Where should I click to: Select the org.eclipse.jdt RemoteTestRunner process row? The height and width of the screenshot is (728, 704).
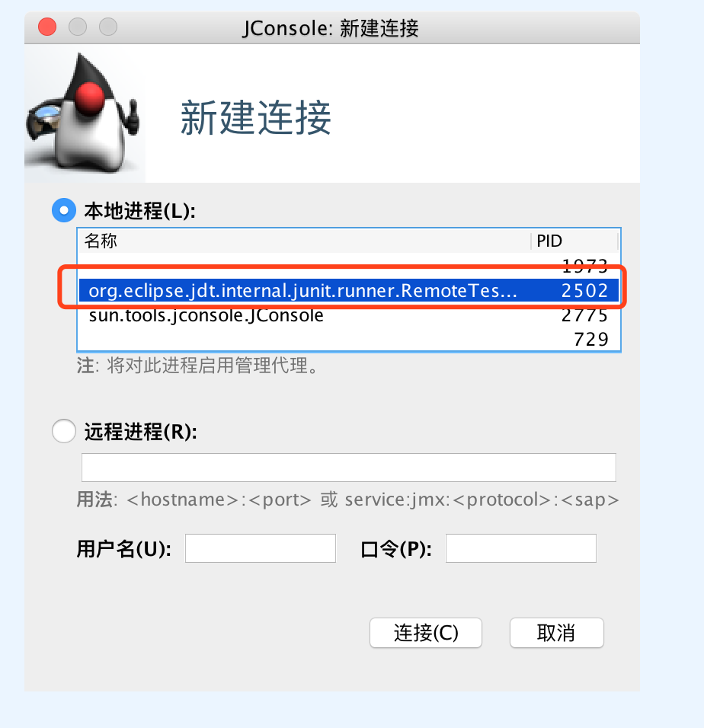[349, 291]
